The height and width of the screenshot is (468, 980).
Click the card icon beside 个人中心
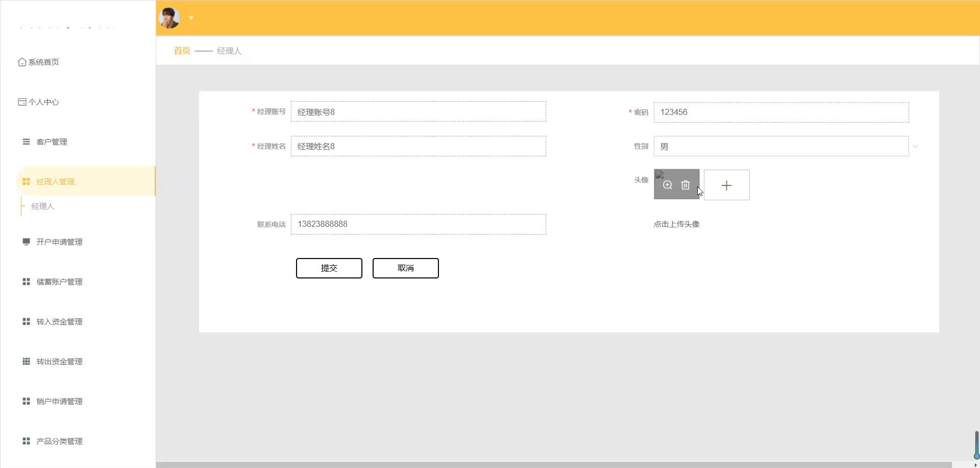pyautogui.click(x=22, y=102)
